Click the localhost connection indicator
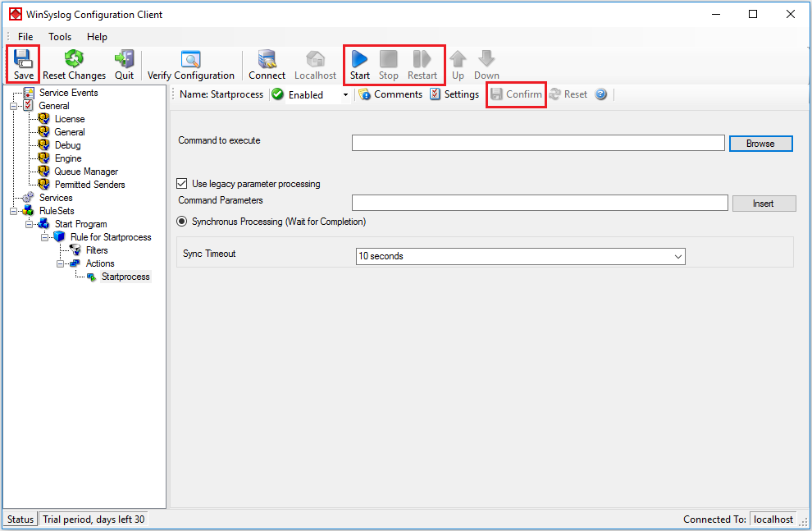Image resolution: width=812 pixels, height=531 pixels. (x=773, y=519)
